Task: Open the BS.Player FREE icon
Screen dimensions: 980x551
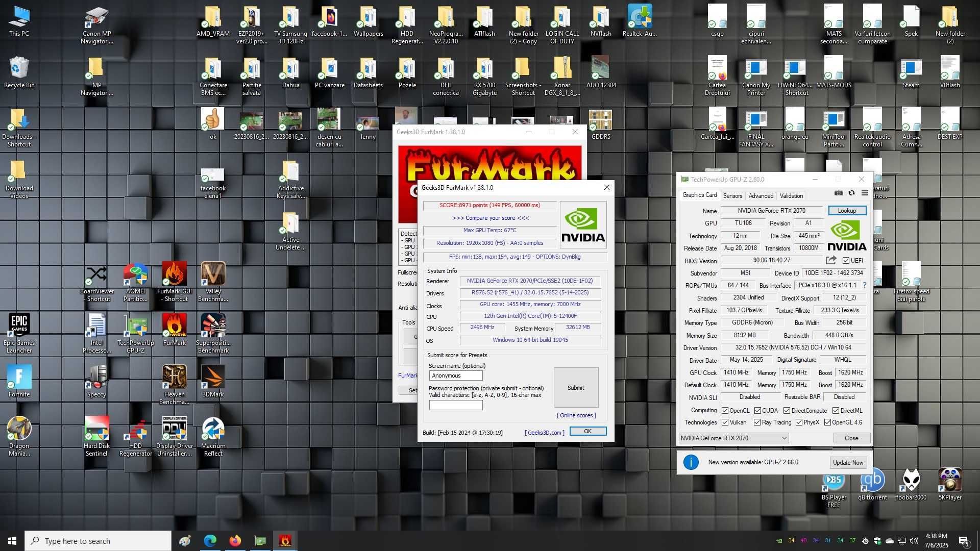Action: [x=834, y=488]
